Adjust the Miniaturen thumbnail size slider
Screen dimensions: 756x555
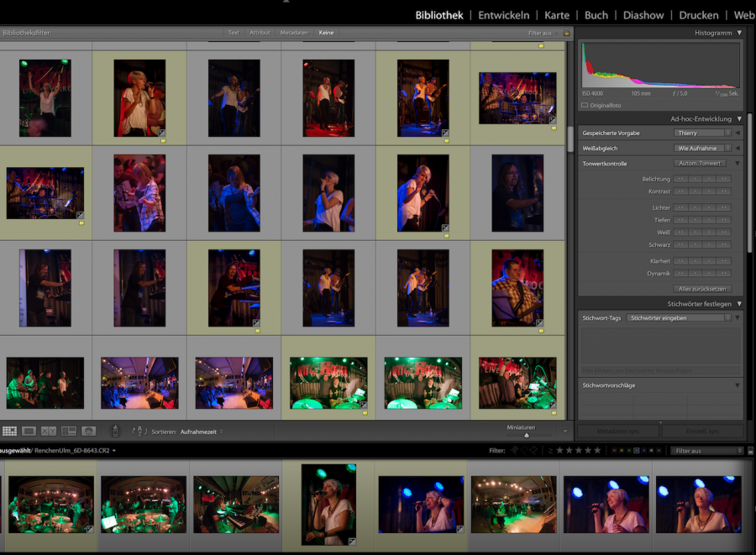click(527, 435)
